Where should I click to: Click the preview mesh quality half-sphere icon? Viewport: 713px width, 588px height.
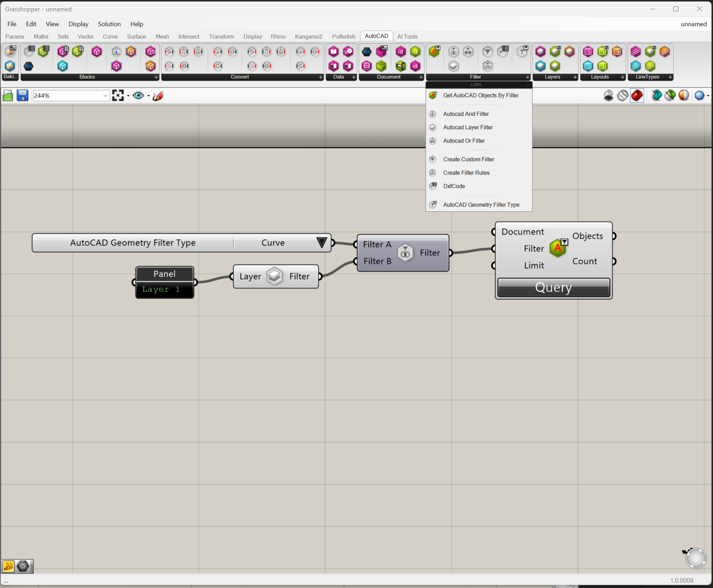click(684, 96)
